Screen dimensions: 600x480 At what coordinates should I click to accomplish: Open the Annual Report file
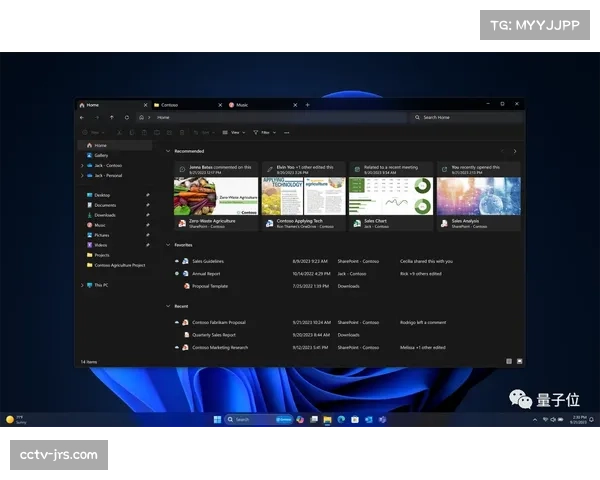coord(206,273)
